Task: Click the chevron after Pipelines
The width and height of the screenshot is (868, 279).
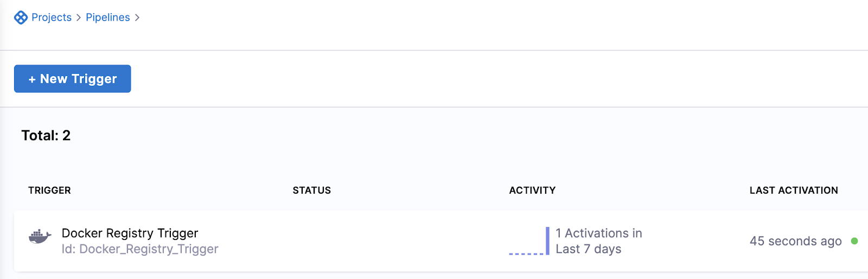Action: pyautogui.click(x=137, y=17)
